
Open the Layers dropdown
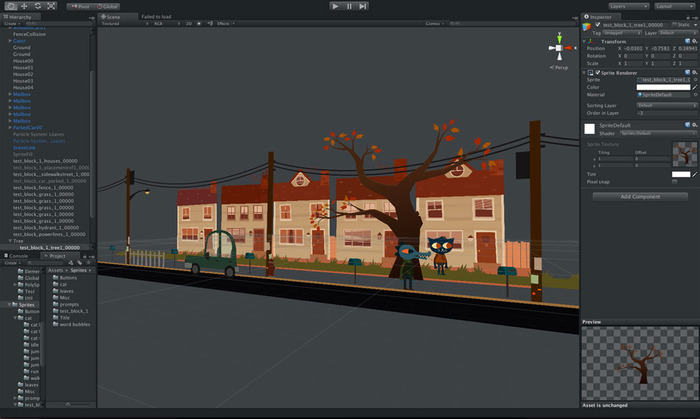pos(629,6)
